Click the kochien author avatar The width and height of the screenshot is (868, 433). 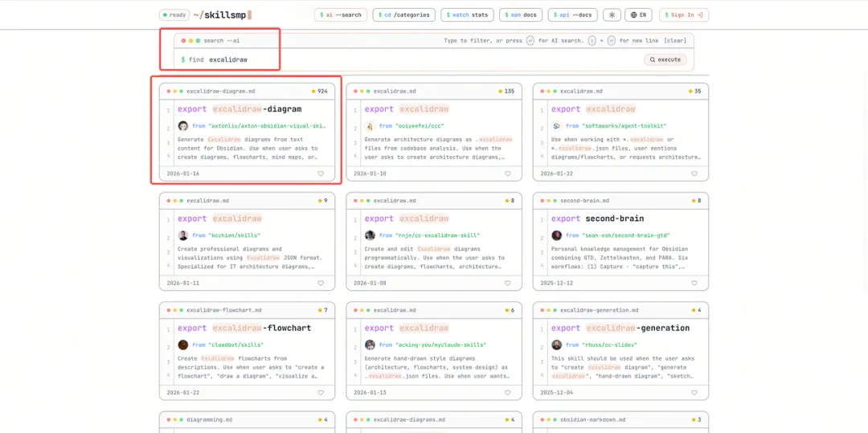183,235
